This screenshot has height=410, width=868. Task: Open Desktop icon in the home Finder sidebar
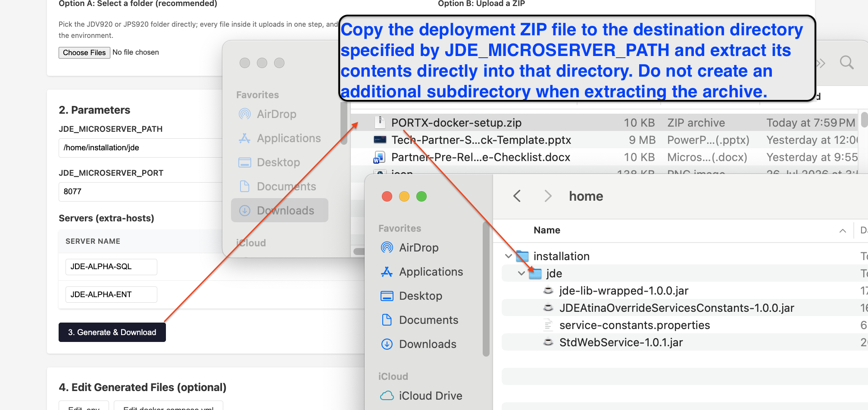387,296
